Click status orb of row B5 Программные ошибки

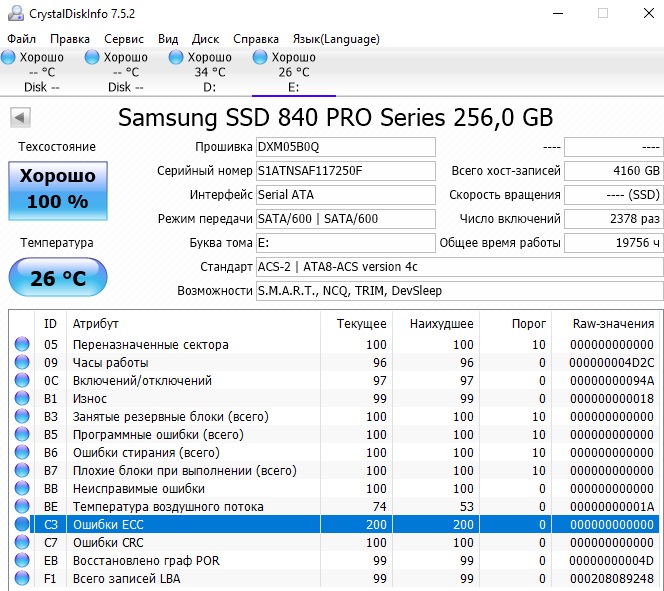pyautogui.click(x=22, y=434)
